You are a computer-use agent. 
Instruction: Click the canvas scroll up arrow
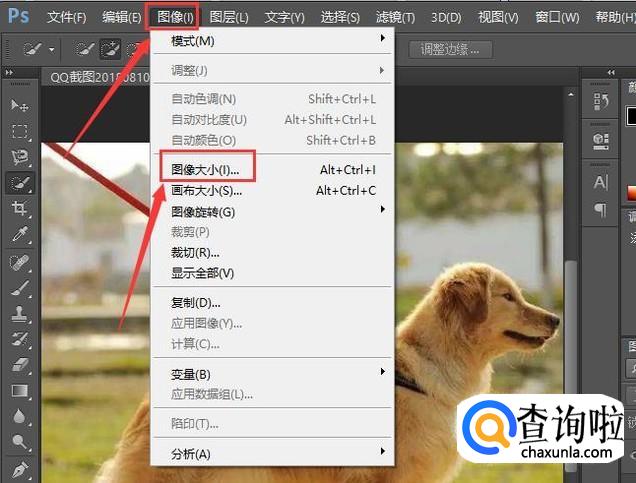click(571, 94)
